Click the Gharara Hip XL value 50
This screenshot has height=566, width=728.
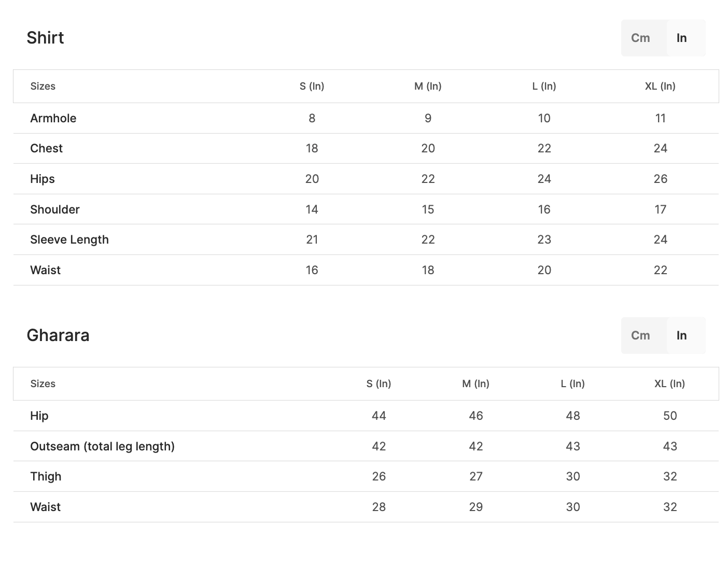[670, 416]
